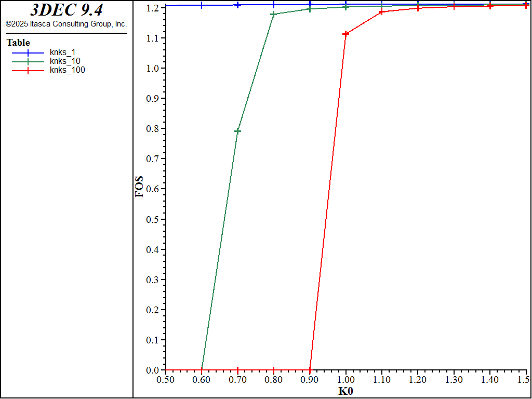Click the K0 horizontal axis label
Viewport: 532px width, 399px height.
345,391
